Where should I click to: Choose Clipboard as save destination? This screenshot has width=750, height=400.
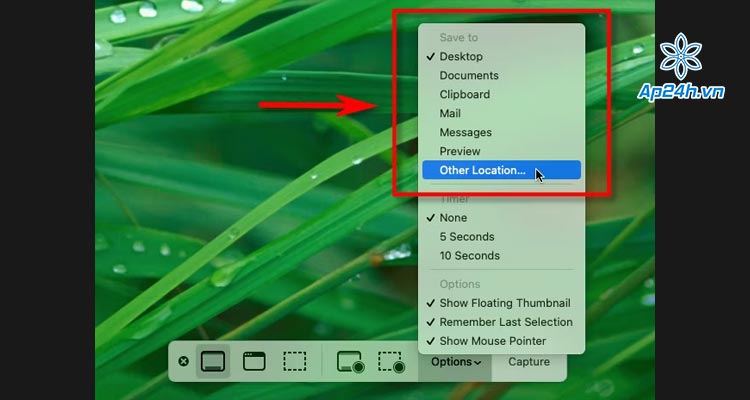(x=501, y=94)
